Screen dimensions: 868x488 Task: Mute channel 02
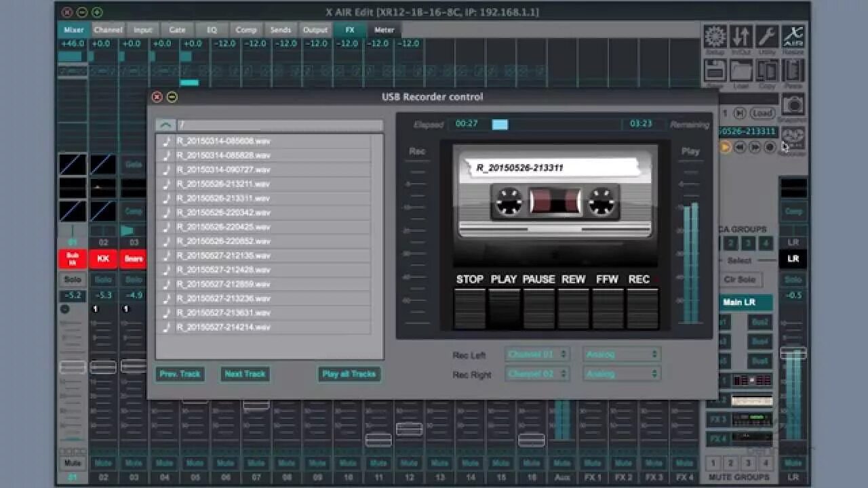pyautogui.click(x=103, y=464)
